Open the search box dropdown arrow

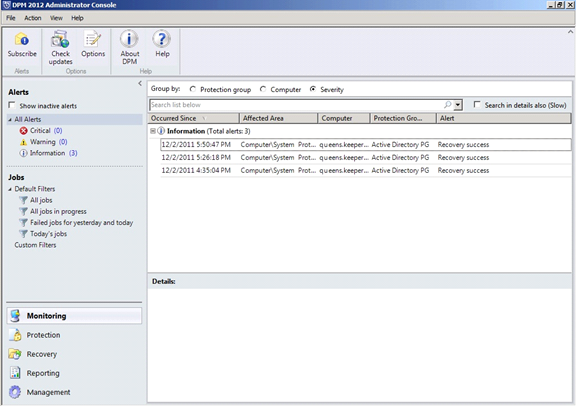(458, 105)
